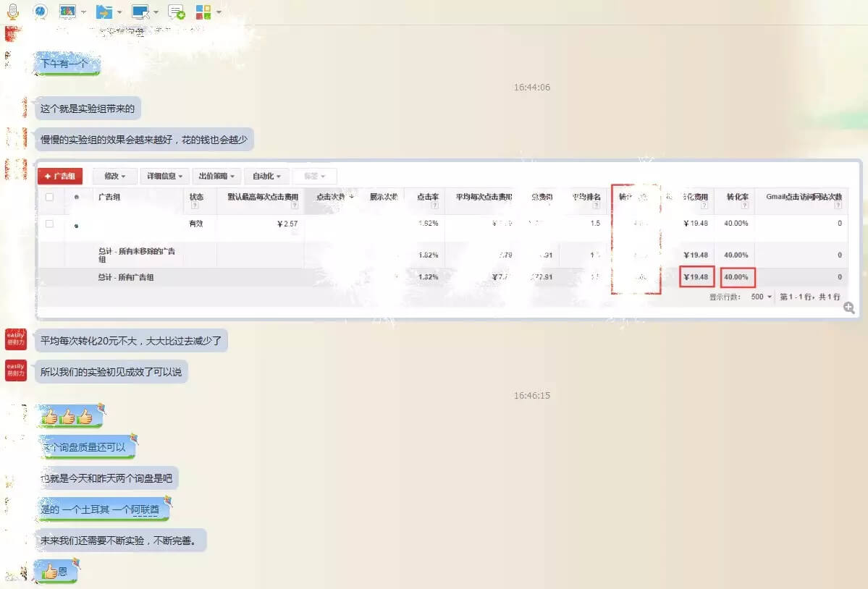Click the easily avatar beside 平均每次转化 message
Screen dimensions: 868x589
tap(16, 338)
